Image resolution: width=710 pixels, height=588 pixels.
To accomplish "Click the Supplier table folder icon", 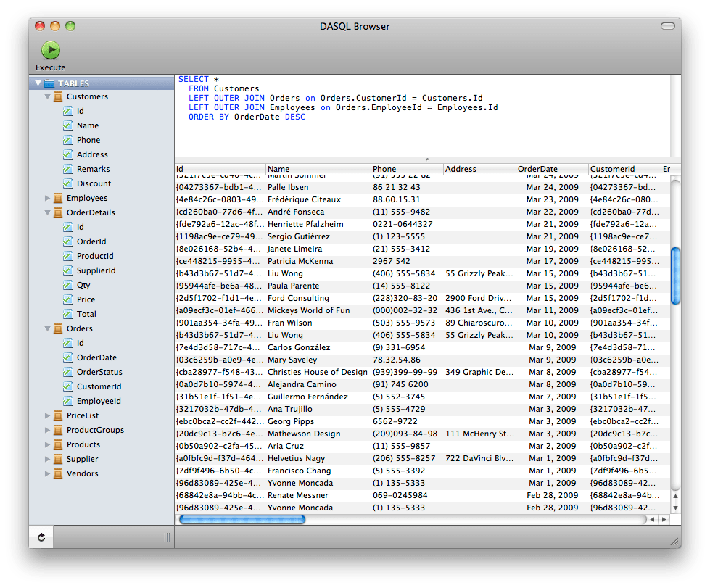I will point(57,459).
